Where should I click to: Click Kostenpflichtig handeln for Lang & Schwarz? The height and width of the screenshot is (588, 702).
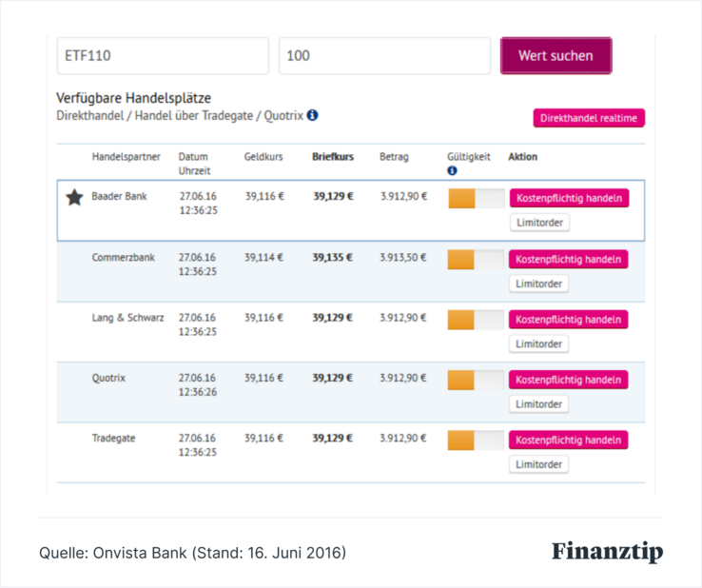click(568, 320)
